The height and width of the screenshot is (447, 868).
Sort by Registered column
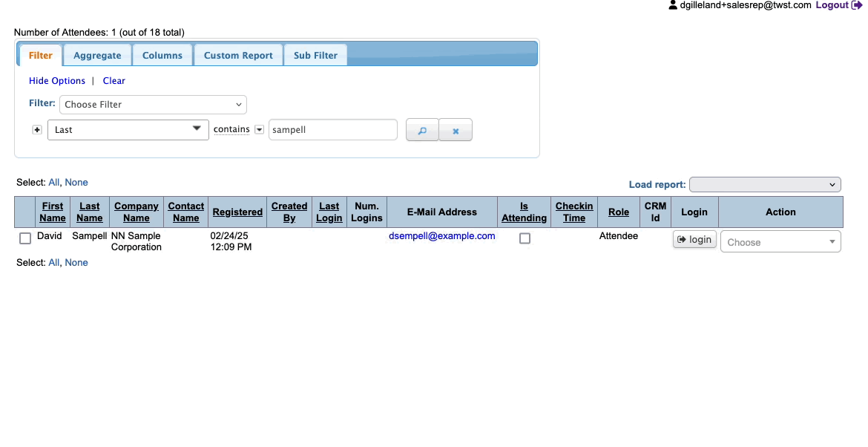coord(237,212)
